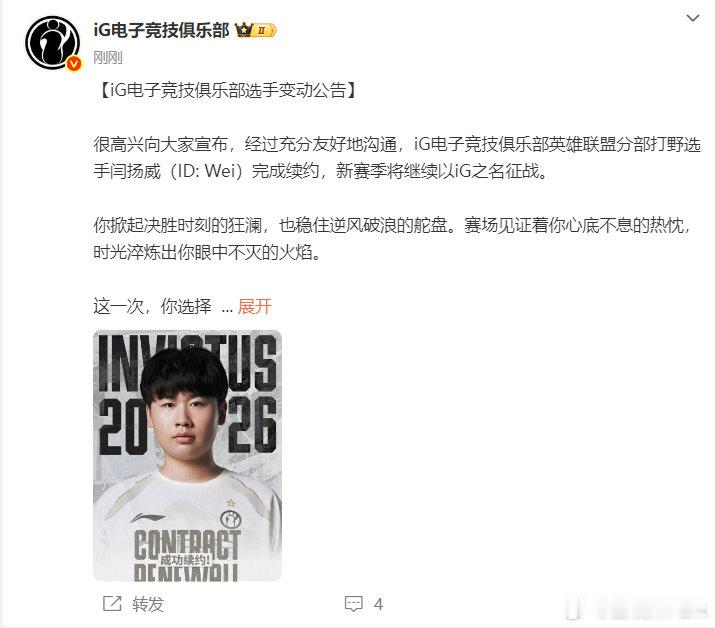
Task: Click the paragraph starting 你掀起决胜时刻
Action: (392, 239)
